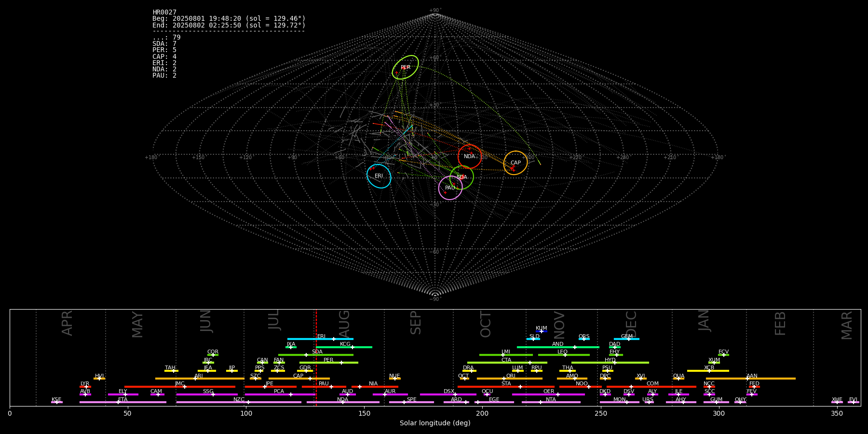Click the XCB shower label in timeline
Screen dimensions: 868x434
pos(709,368)
